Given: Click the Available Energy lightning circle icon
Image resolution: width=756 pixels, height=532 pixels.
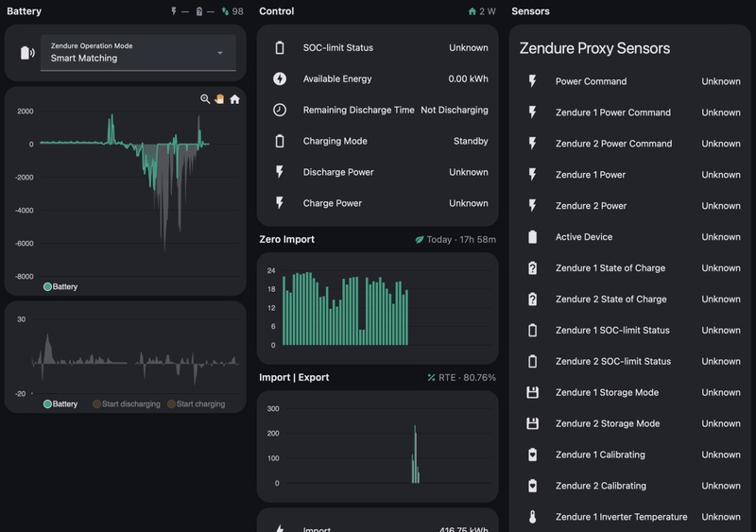Looking at the screenshot, I should [280, 78].
